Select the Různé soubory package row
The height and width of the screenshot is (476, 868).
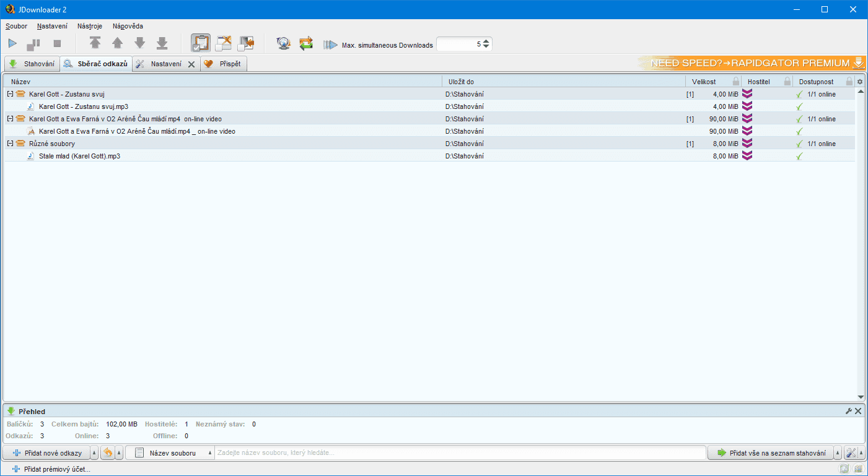click(430, 144)
